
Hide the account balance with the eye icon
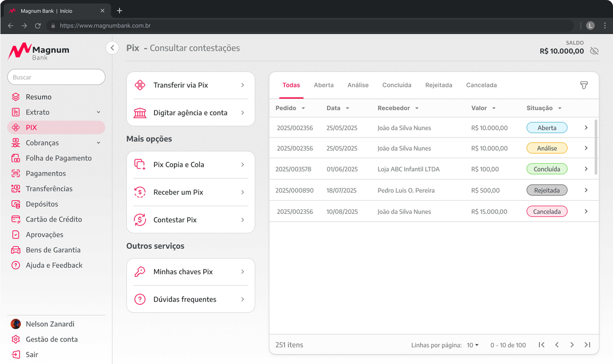pos(594,51)
